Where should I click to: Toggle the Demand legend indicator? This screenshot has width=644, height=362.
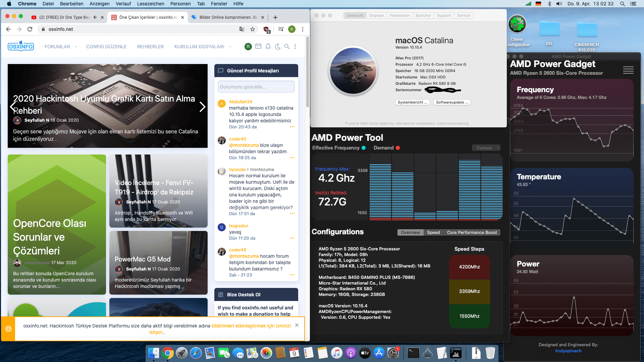pos(398,148)
